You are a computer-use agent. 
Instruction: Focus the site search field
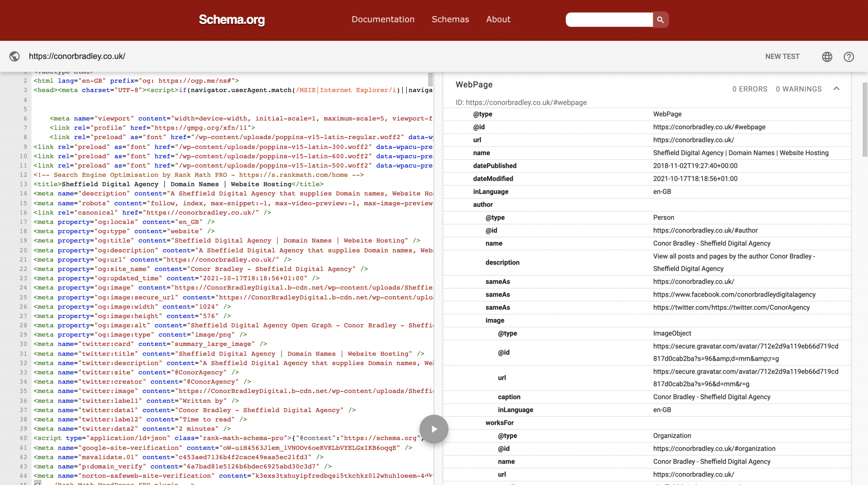coord(609,20)
